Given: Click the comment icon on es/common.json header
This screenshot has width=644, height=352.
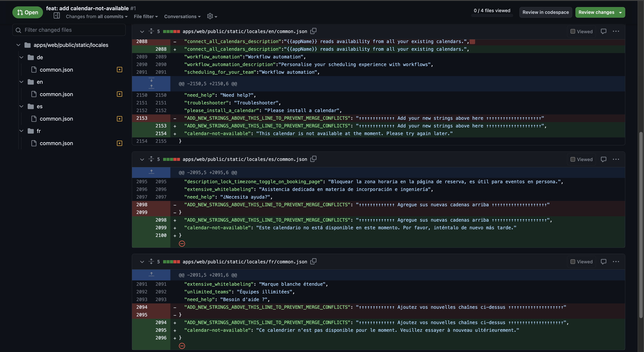Looking at the screenshot, I should (x=604, y=159).
